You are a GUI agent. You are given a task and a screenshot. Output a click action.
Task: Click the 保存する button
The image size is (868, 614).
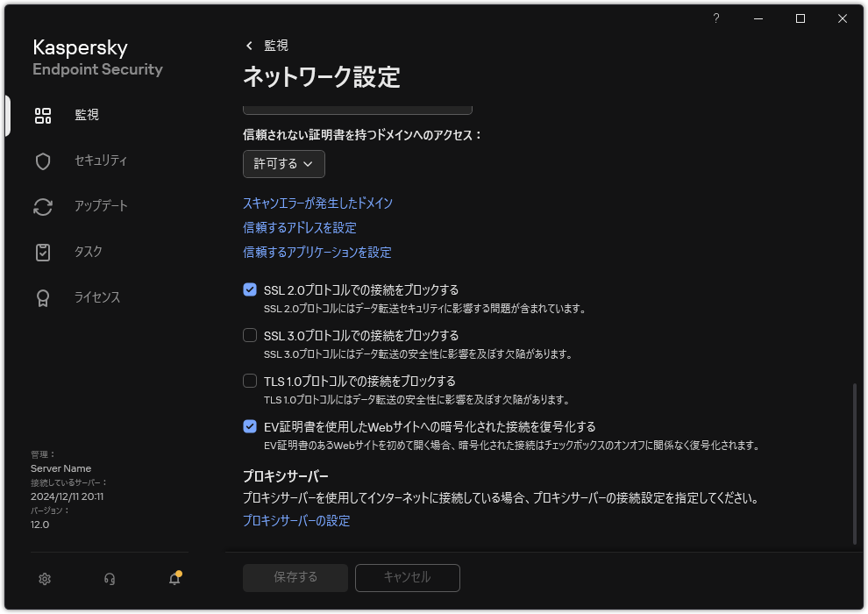(x=295, y=577)
